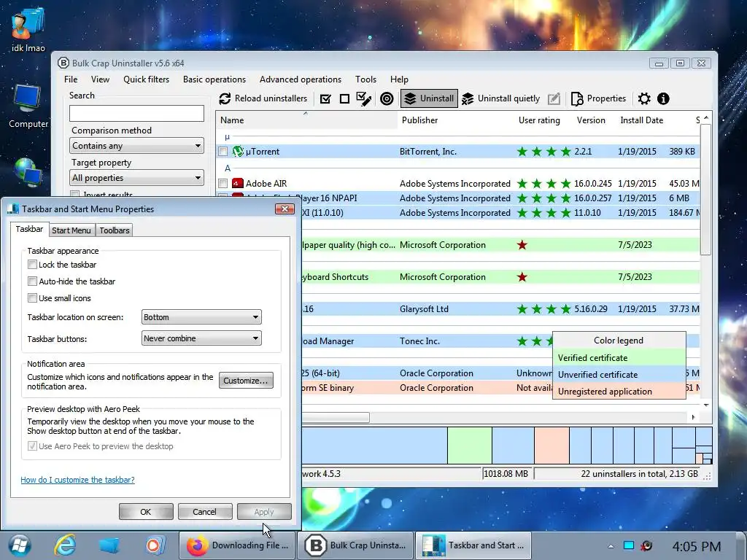Open the File menu
The height and width of the screenshot is (560, 747).
tap(71, 79)
